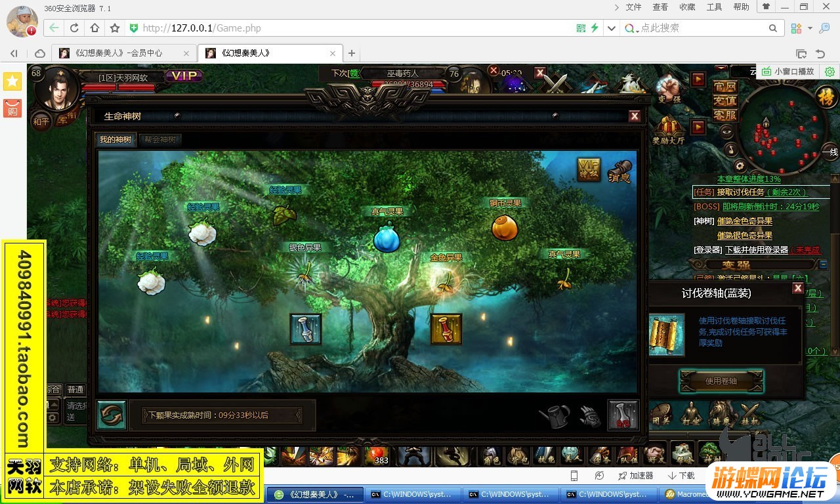This screenshot has width=840, height=504.
Task: Toggle the music note sound button
Action: tap(730, 150)
